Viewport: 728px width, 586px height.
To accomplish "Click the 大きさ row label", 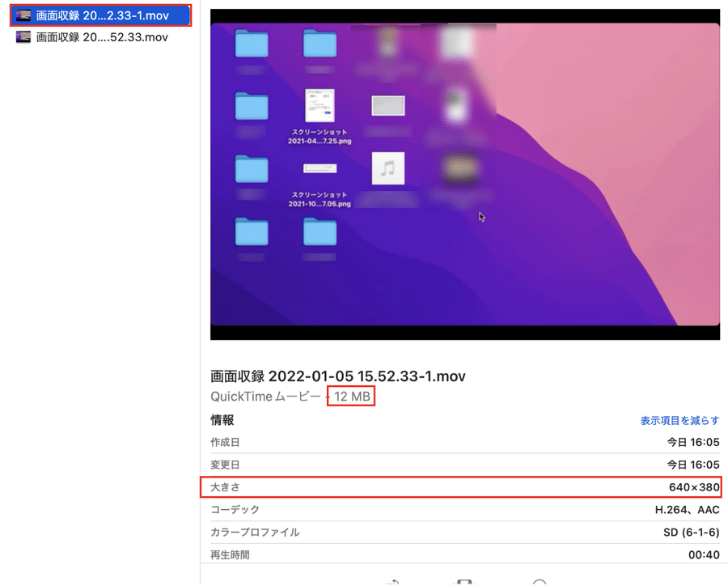I will 225,487.
